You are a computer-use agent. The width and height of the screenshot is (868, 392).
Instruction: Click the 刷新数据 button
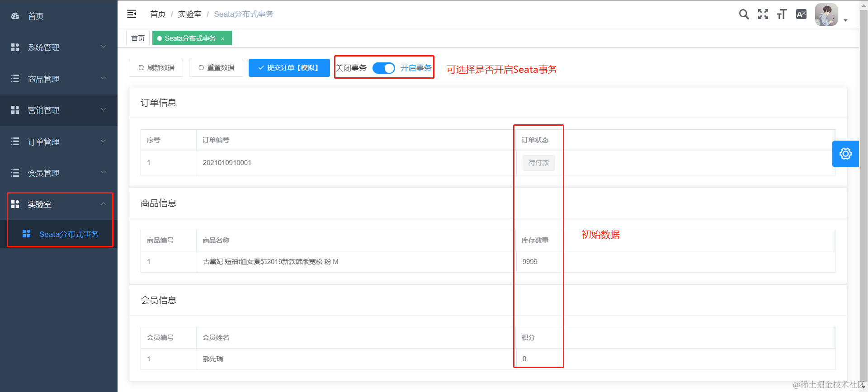coord(156,68)
